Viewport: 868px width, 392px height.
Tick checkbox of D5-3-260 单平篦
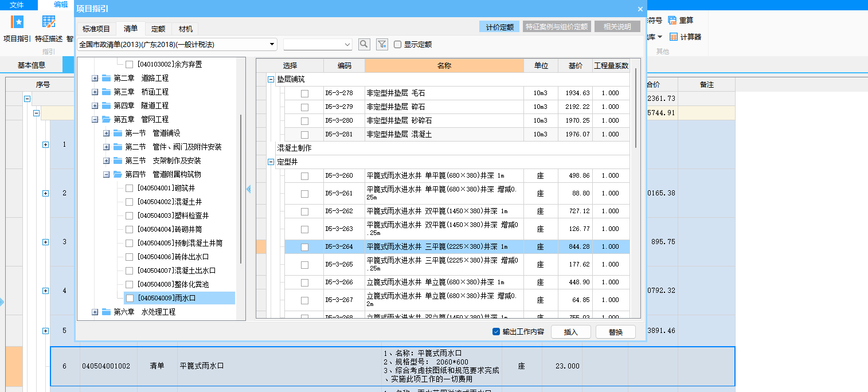point(304,176)
